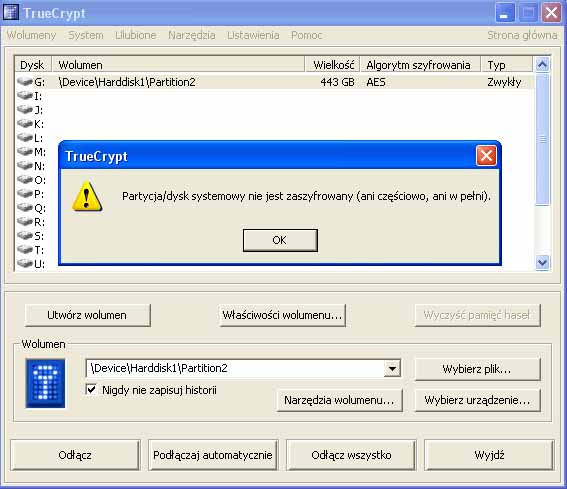Select drive T: icon in list
The image size is (567, 489).
25,250
